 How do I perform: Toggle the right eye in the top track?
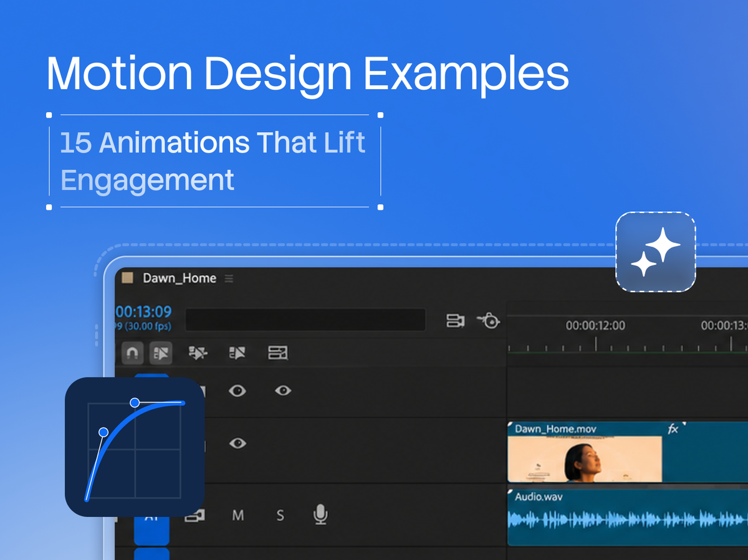(283, 391)
